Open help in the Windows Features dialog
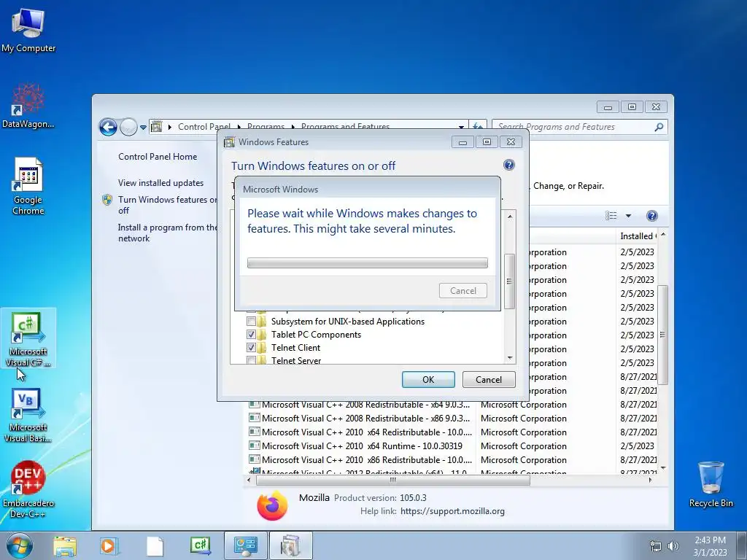 [x=508, y=165]
